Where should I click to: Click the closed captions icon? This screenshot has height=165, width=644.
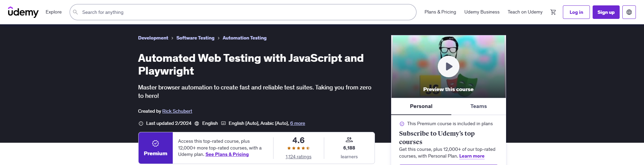tap(223, 123)
